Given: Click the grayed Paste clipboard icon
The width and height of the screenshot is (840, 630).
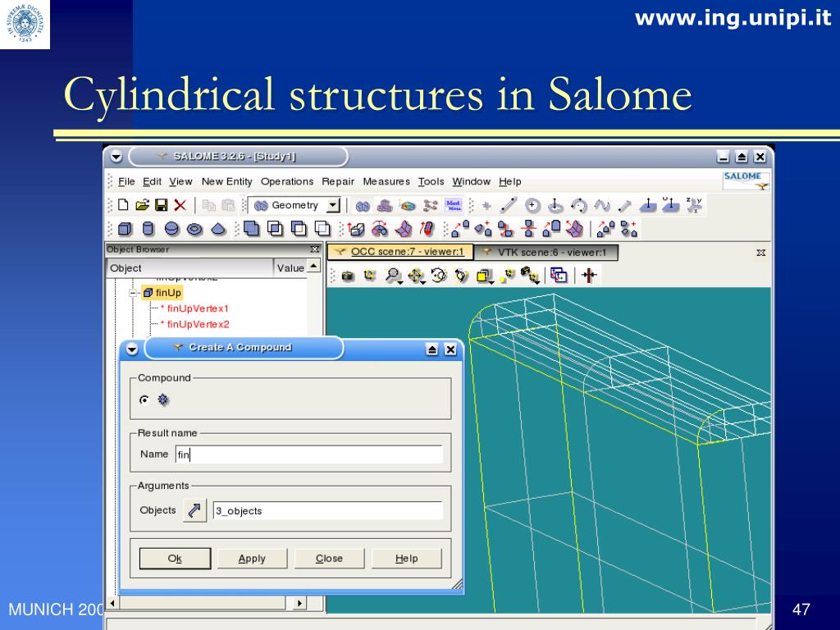Looking at the screenshot, I should (228, 205).
